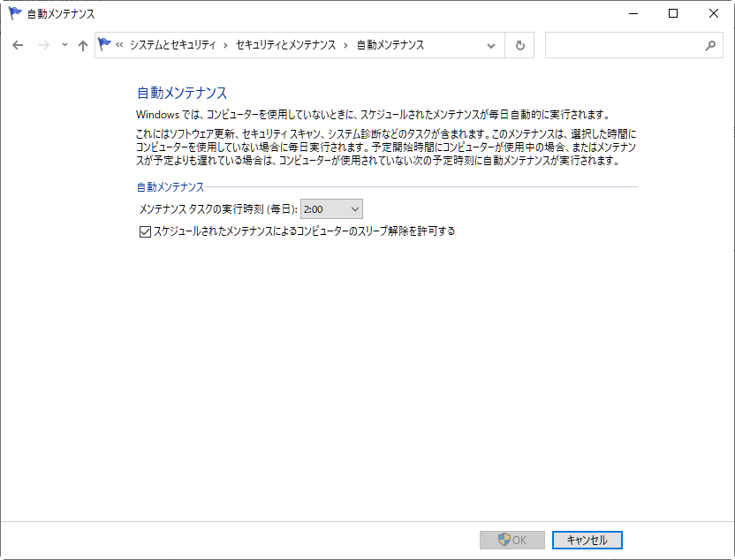
Task: Refresh the page with reload icon
Action: point(519,45)
